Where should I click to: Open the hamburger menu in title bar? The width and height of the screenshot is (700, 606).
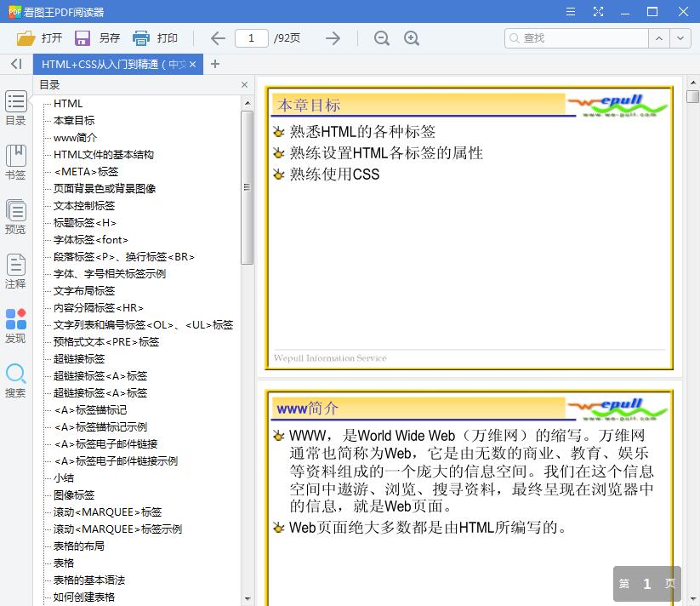pos(570,11)
